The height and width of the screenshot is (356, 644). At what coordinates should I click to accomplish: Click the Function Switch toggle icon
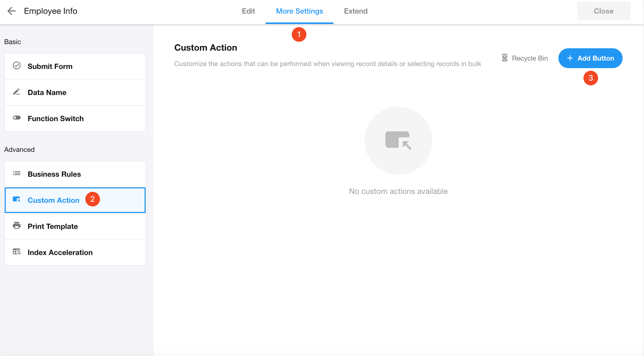click(17, 118)
